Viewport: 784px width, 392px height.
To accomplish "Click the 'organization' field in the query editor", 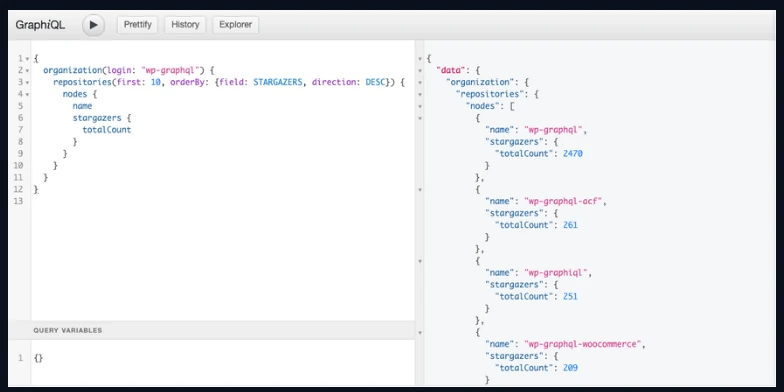I will [x=72, y=70].
